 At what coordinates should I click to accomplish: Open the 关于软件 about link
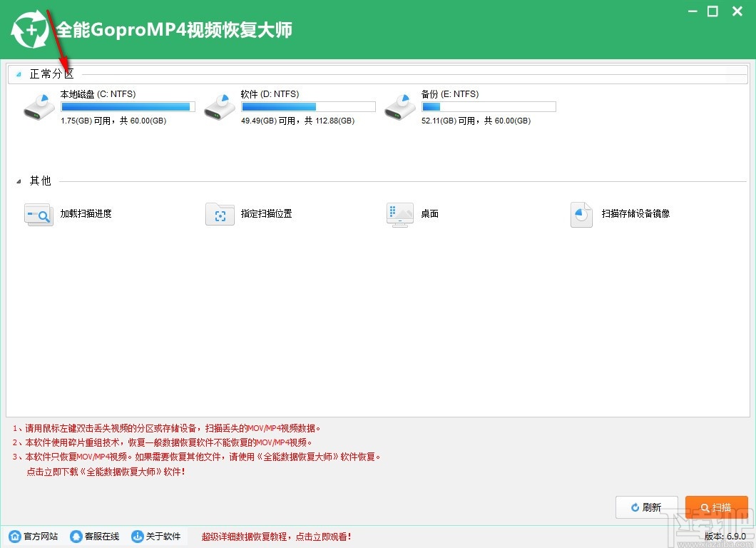(x=163, y=537)
